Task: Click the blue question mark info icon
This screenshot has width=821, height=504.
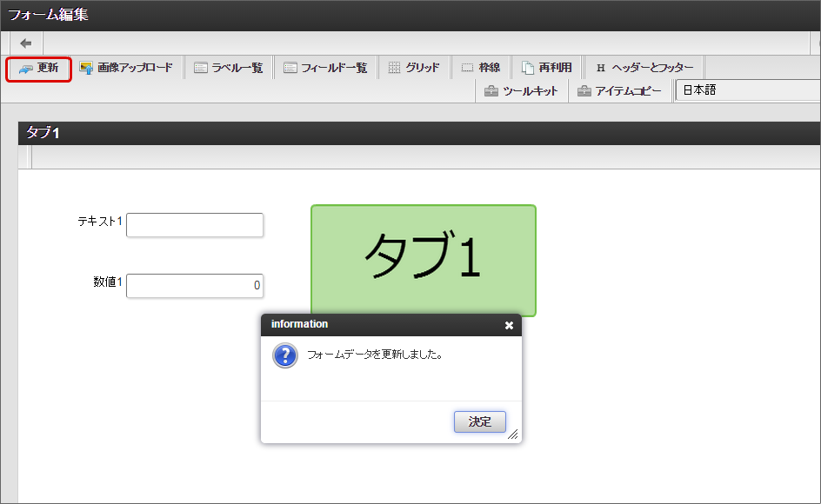Action: (284, 355)
